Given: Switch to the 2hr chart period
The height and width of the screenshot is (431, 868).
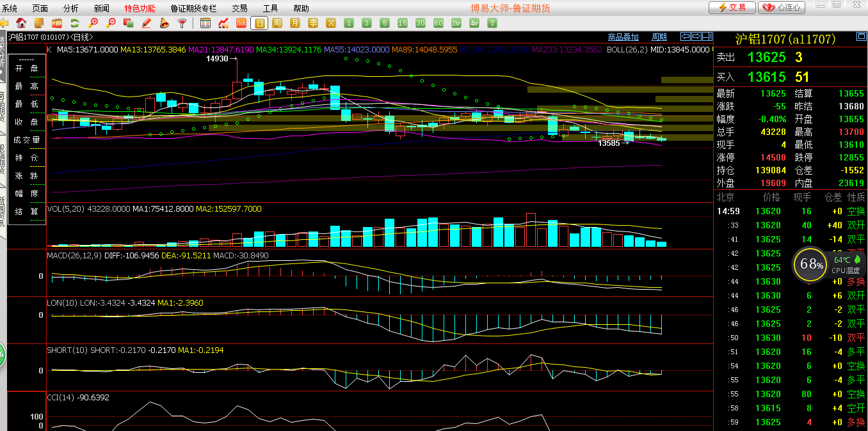Looking at the screenshot, I should pyautogui.click(x=456, y=23).
